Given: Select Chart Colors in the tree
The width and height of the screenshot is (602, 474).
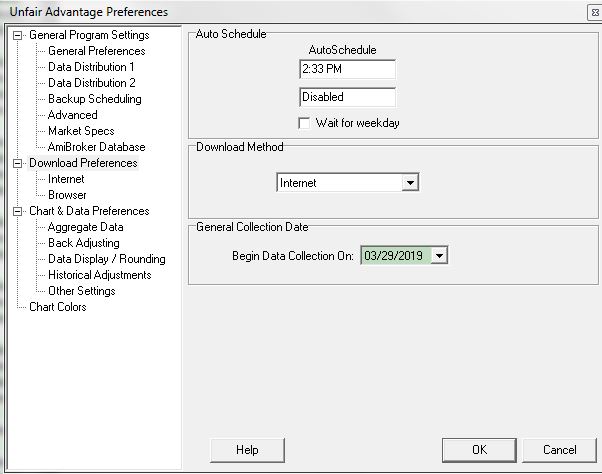Looking at the screenshot, I should point(58,307).
